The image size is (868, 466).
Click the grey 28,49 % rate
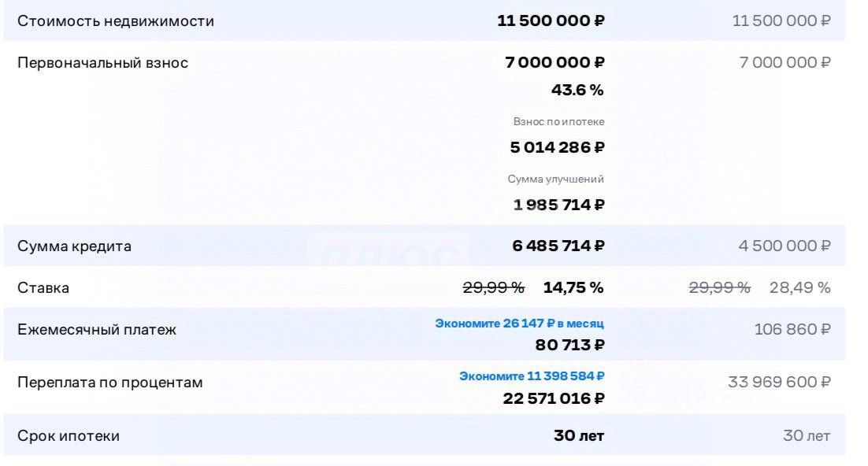click(800, 287)
